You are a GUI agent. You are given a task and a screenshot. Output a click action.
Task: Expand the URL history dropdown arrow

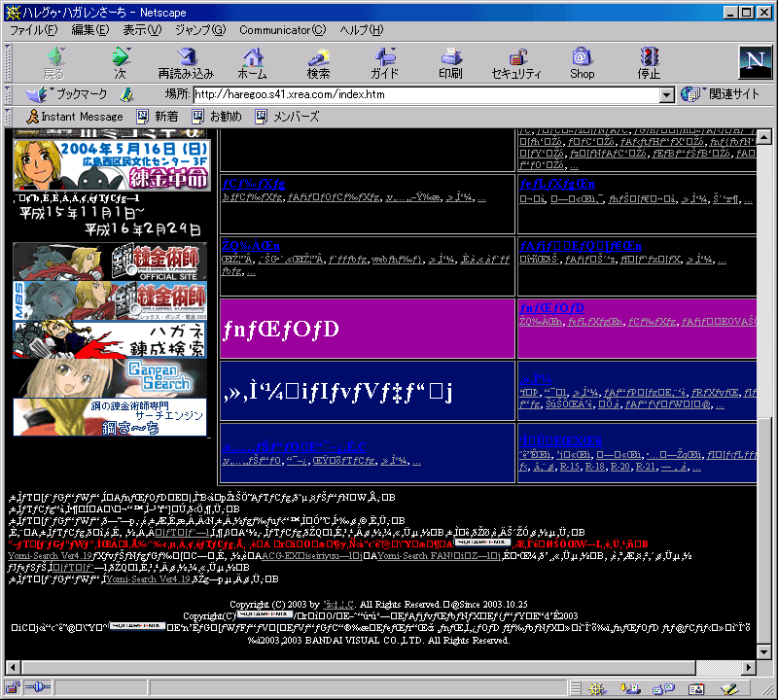pyautogui.click(x=667, y=94)
